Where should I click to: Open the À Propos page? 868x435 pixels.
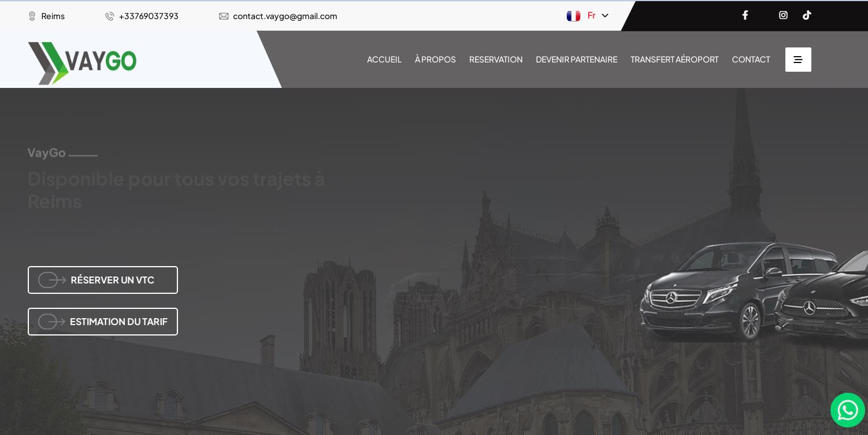tap(435, 60)
